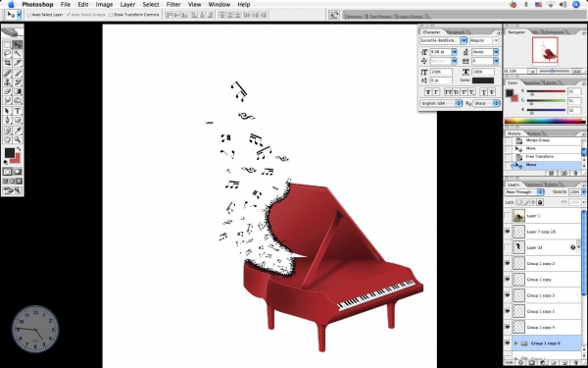Select the Gradient tool
This screenshot has height=368, width=588.
click(18, 91)
